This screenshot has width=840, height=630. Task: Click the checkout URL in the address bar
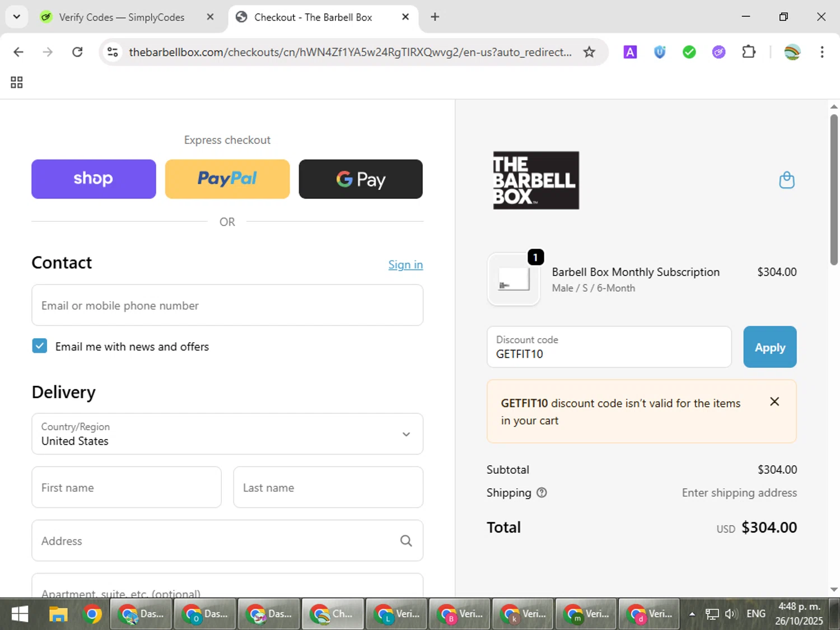[350, 52]
